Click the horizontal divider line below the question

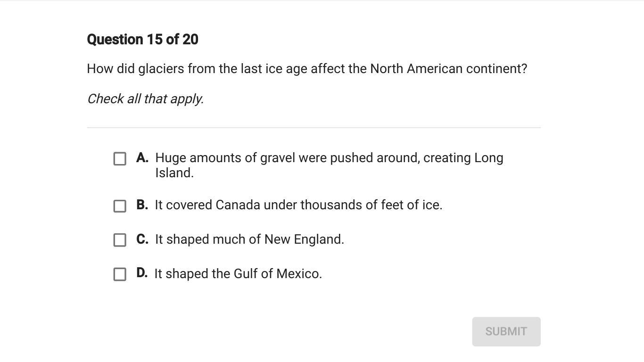(314, 127)
